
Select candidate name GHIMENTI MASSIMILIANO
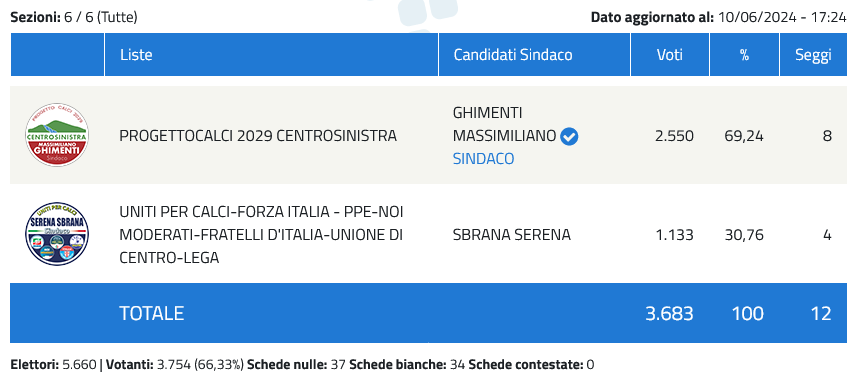pyautogui.click(x=504, y=124)
